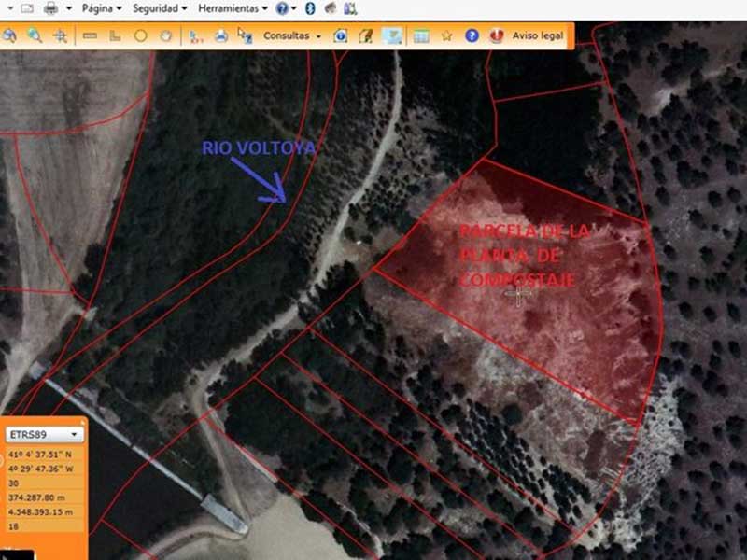The width and height of the screenshot is (747, 560).
Task: Activate the pan hand tool
Action: click(x=165, y=36)
